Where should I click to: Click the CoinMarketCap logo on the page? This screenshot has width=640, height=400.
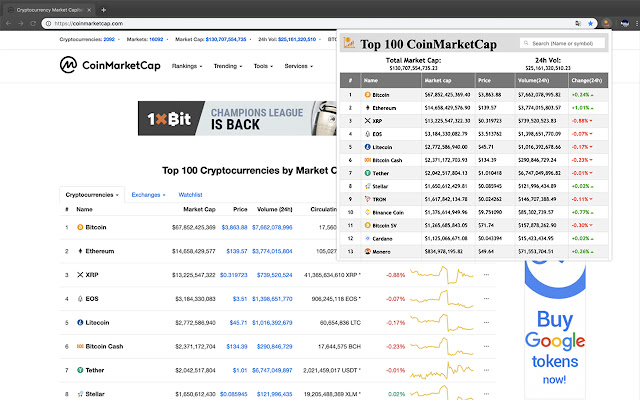[110, 65]
